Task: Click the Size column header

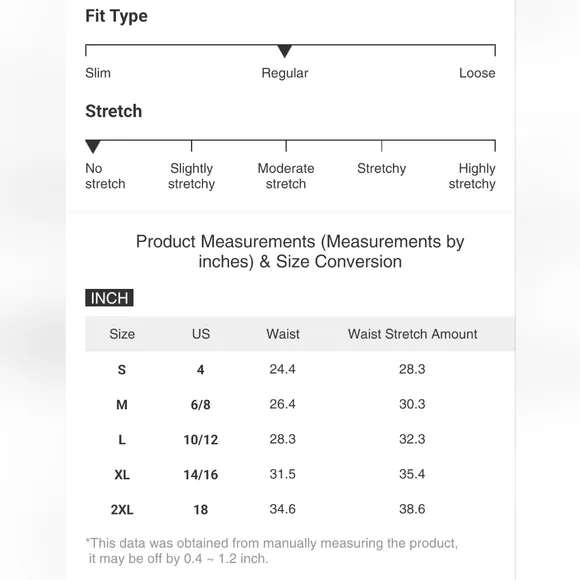Action: 122,334
